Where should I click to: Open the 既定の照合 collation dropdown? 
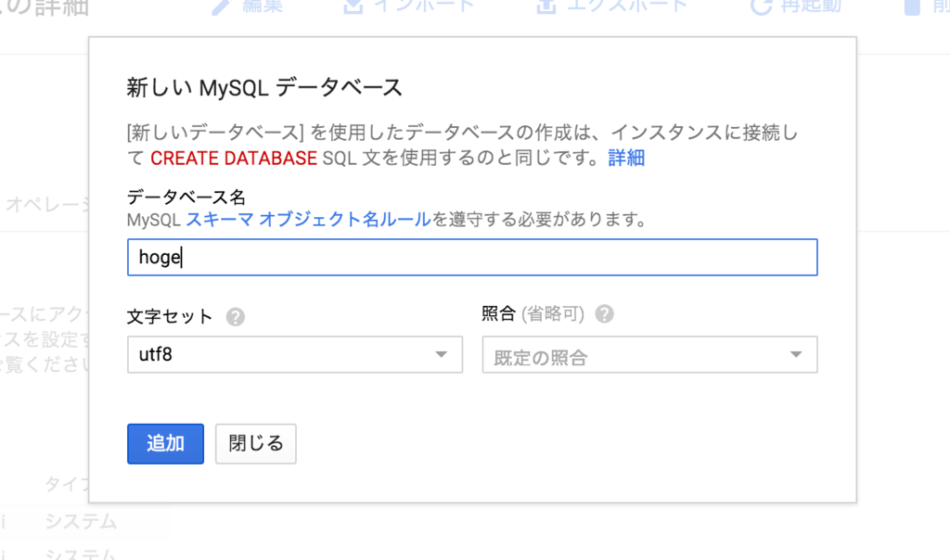click(x=648, y=354)
